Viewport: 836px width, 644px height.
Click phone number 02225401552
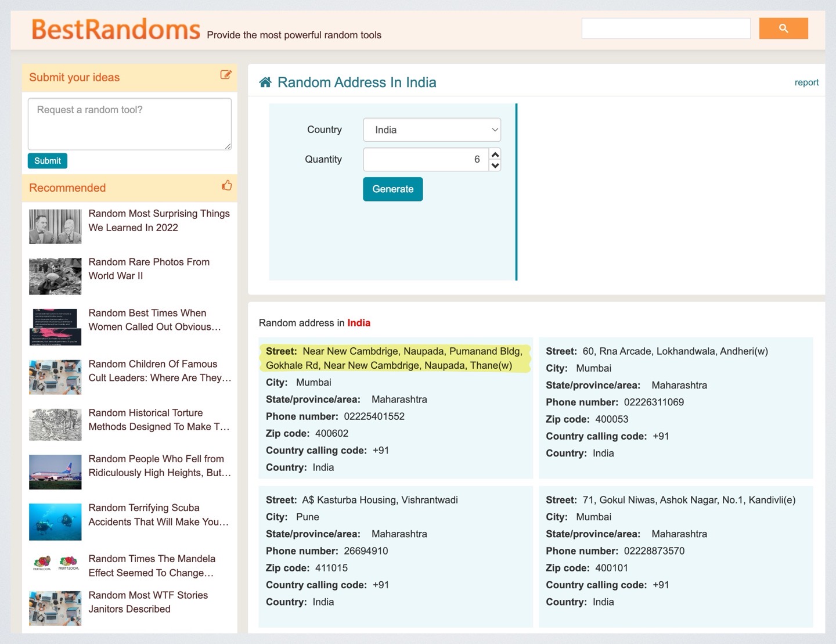tap(374, 416)
